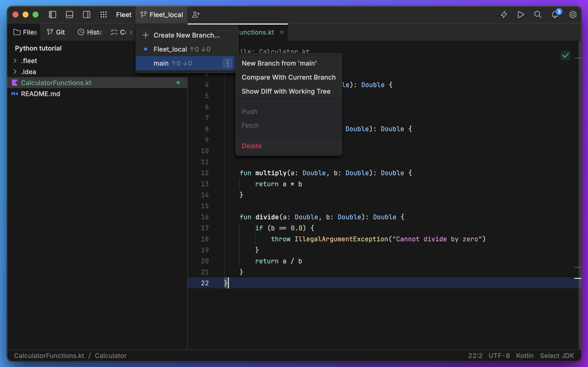Open the Fleet menu
Viewport: 588px width, 367px height.
(x=124, y=15)
